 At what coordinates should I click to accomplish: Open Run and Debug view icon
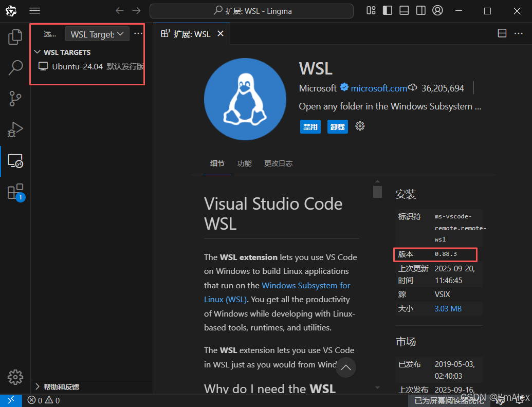click(15, 129)
